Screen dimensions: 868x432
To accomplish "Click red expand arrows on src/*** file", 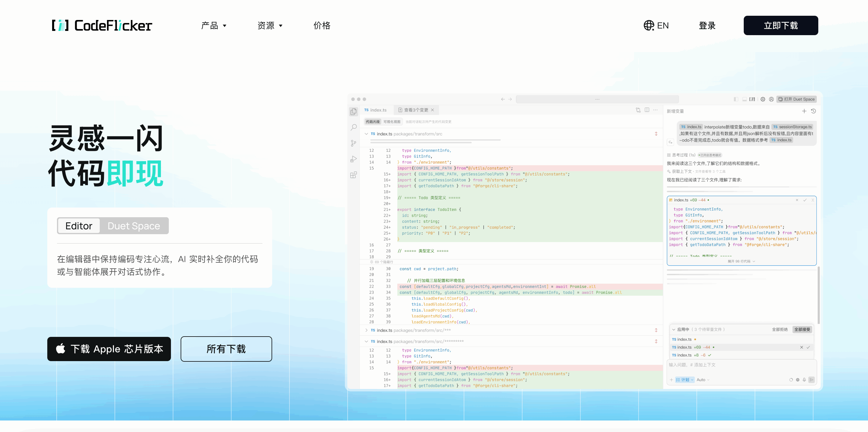I will click(x=656, y=330).
